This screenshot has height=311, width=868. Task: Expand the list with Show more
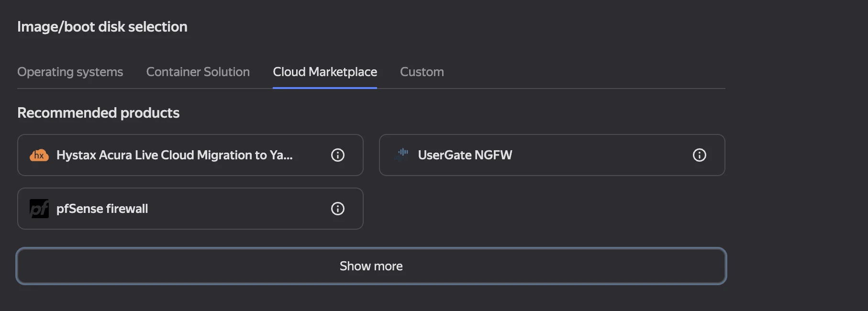tap(371, 266)
